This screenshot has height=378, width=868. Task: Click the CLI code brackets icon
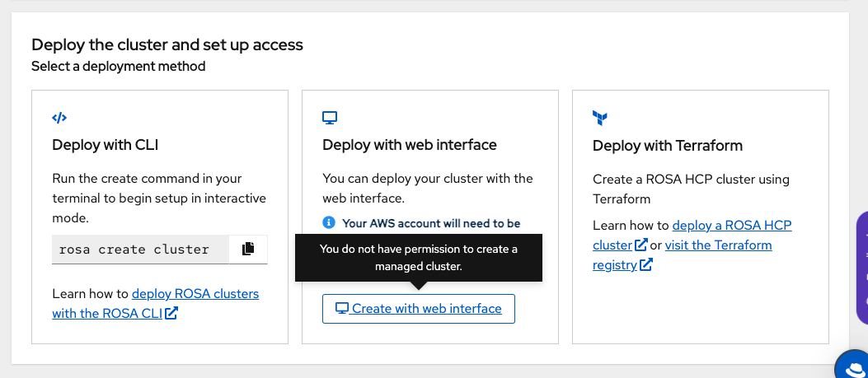point(59,118)
